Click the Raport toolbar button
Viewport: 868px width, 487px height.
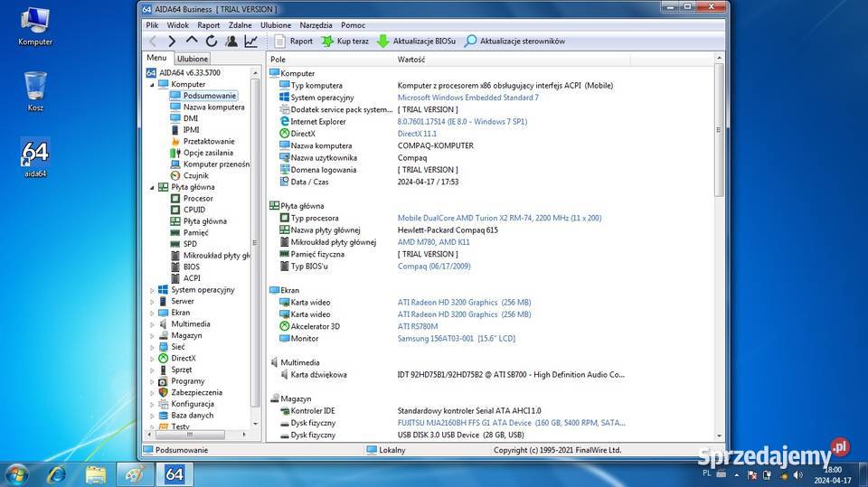294,41
